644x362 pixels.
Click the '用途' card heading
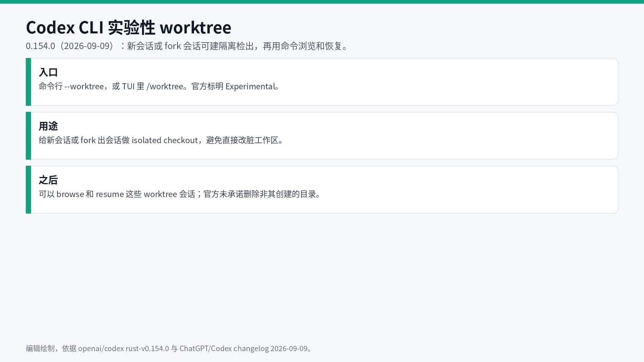(x=48, y=126)
